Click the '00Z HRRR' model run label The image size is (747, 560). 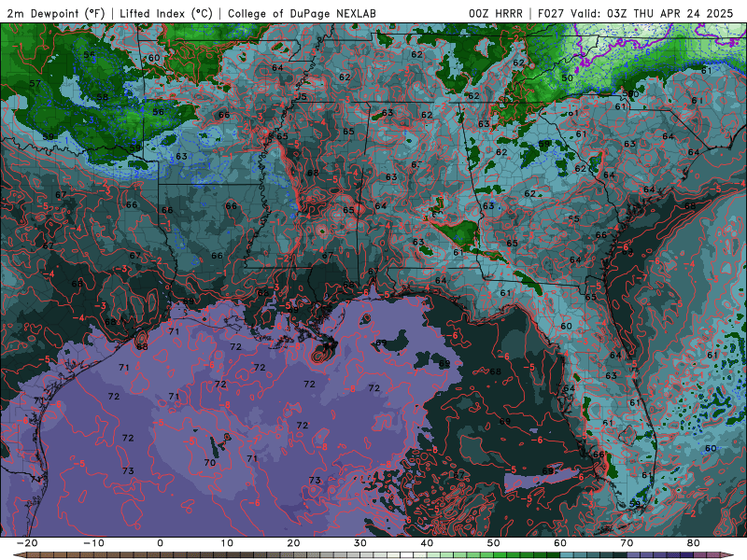[496, 13]
